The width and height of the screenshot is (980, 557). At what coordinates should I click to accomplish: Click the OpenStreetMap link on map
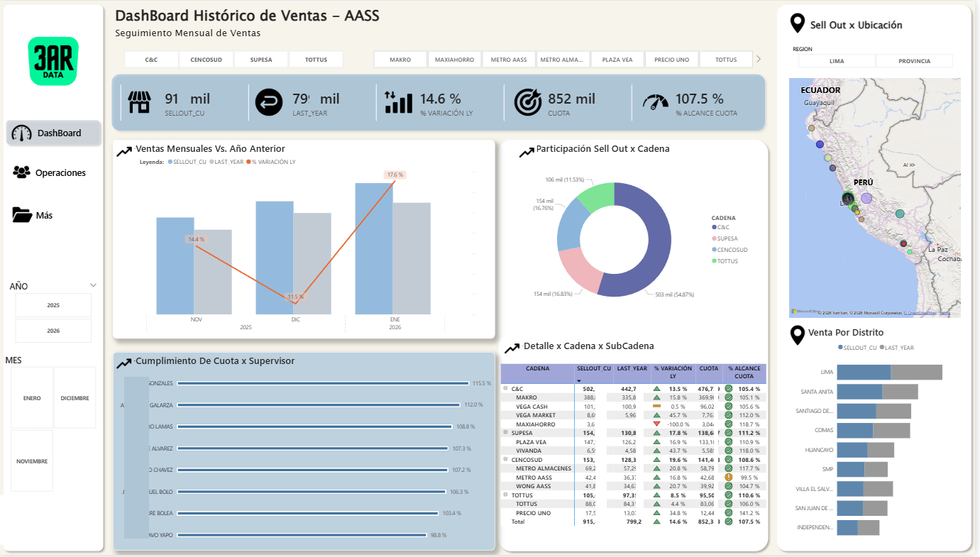(921, 313)
